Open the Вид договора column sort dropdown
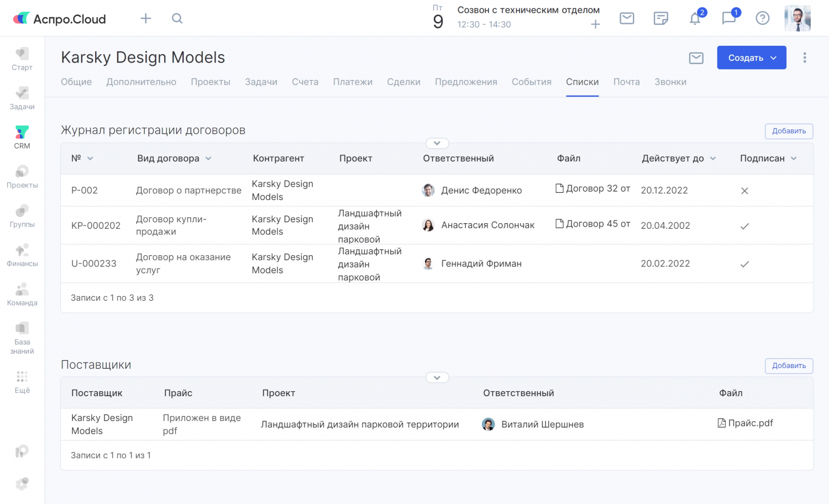The image size is (829, 504). (x=208, y=159)
